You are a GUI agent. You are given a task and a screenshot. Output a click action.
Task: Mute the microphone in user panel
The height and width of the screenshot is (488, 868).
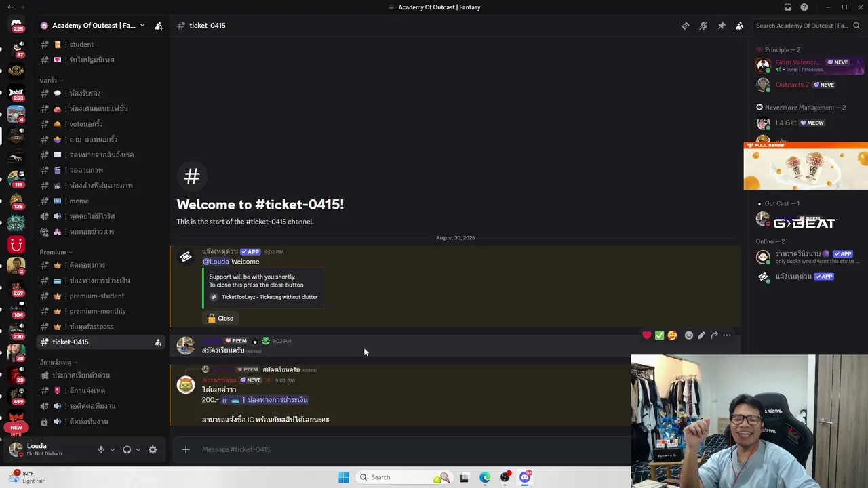pyautogui.click(x=101, y=449)
